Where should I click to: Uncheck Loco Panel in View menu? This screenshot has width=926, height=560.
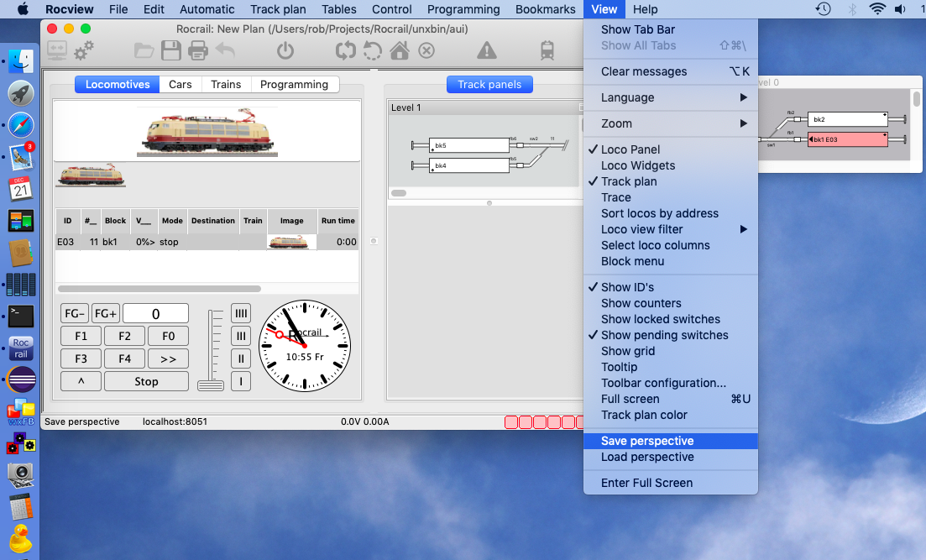click(x=630, y=149)
